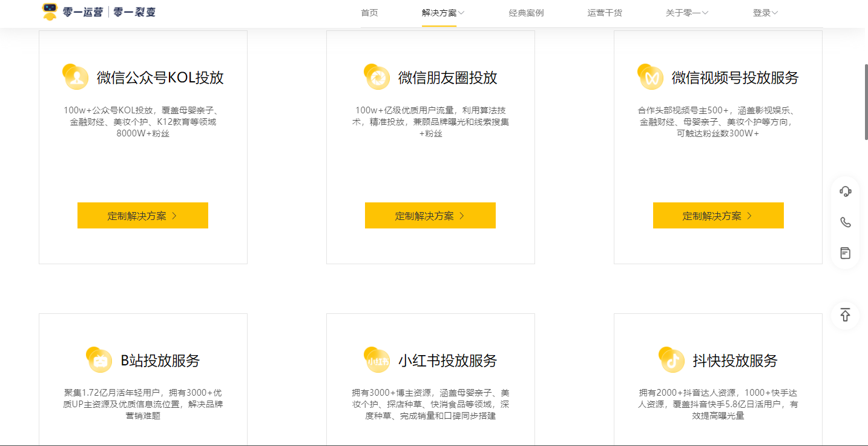868x446 pixels.
Task: Click the description starting 100w+亿级优质用户流量
Action: (430, 122)
